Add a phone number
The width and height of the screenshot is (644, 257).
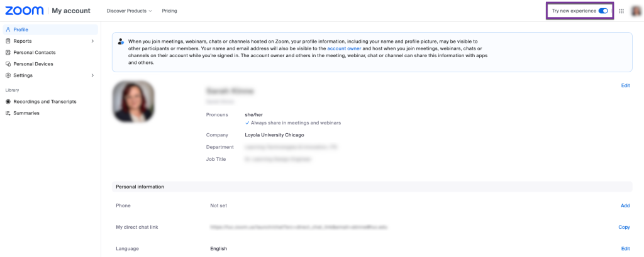click(625, 205)
